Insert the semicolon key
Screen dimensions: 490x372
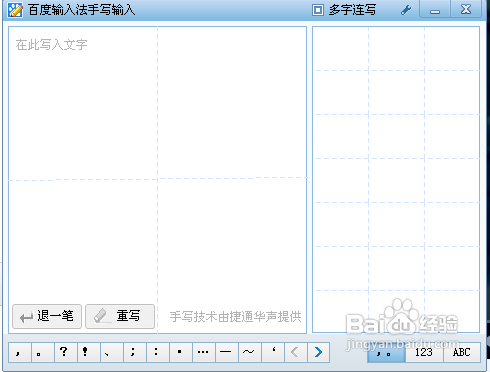[135, 352]
